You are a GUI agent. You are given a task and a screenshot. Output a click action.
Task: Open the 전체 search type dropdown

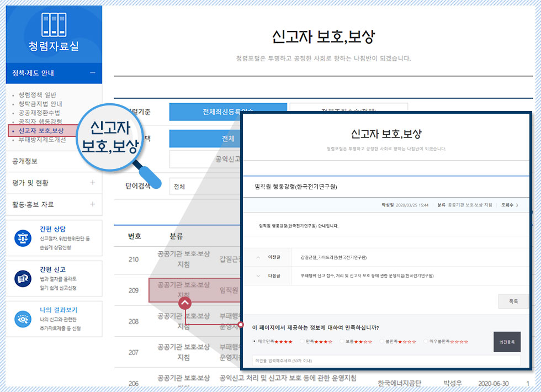205,187
